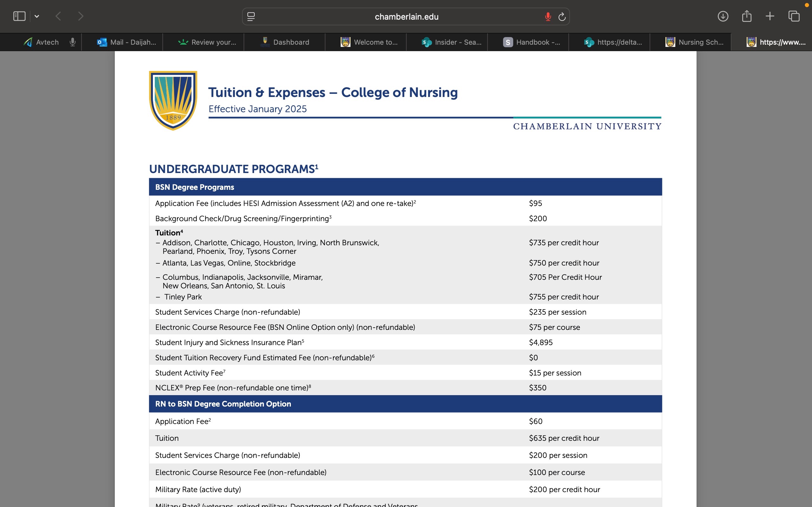812x507 pixels.
Task: Click the red microphone icon in address bar
Action: tap(548, 16)
